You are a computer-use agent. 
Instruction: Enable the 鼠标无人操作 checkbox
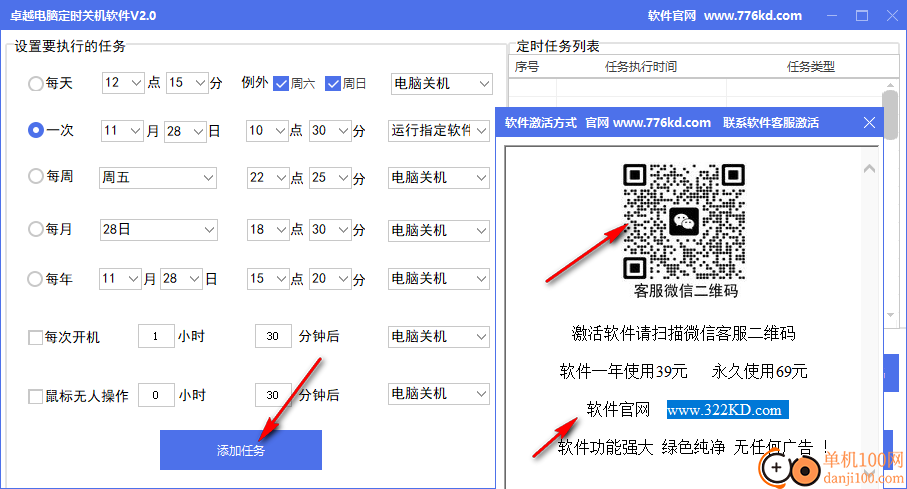click(35, 396)
